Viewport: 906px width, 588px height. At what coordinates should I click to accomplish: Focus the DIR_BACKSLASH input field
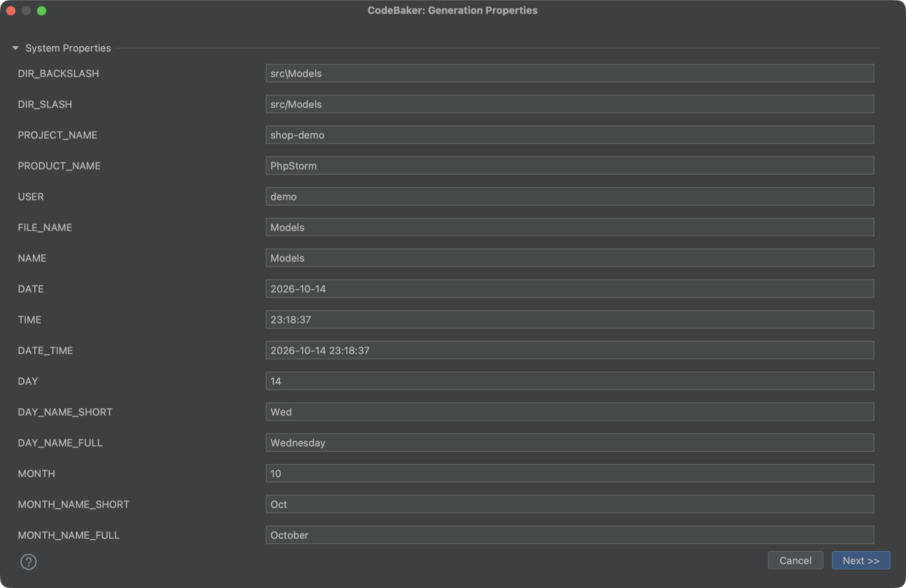[570, 73]
